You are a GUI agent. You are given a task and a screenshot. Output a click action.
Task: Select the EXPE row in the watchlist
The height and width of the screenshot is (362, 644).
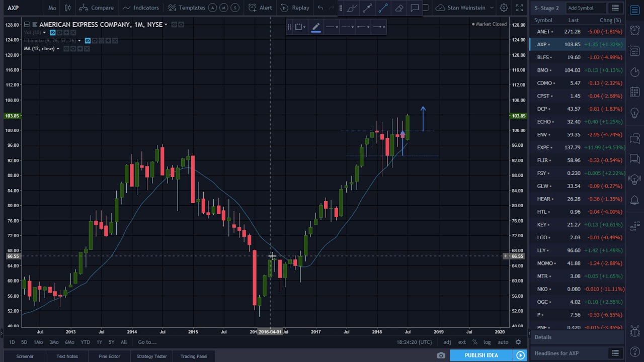coord(577,147)
